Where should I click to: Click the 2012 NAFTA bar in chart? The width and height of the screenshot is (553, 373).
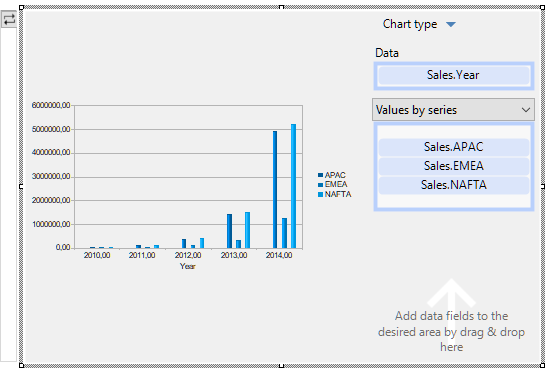(x=202, y=243)
